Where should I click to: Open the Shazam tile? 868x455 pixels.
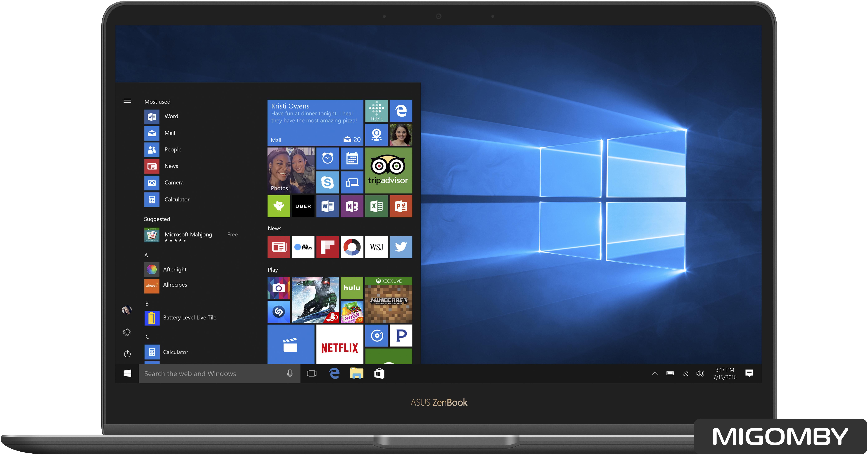click(279, 312)
